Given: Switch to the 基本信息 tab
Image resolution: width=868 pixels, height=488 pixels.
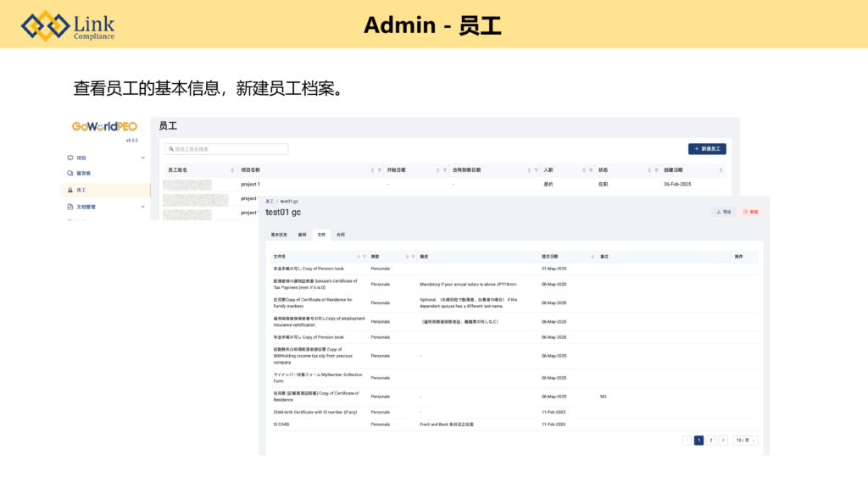Looking at the screenshot, I should [279, 234].
